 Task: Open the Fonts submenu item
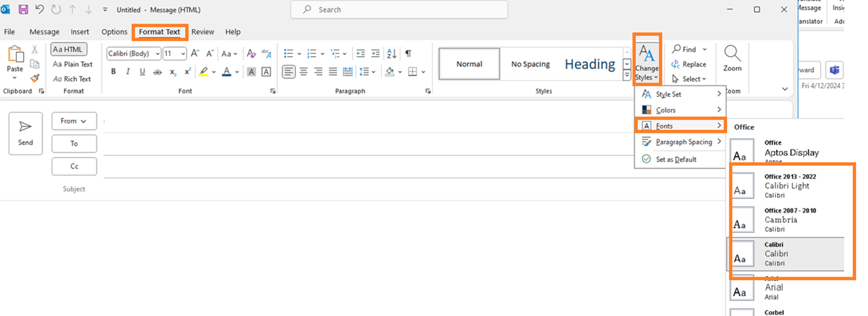point(680,126)
